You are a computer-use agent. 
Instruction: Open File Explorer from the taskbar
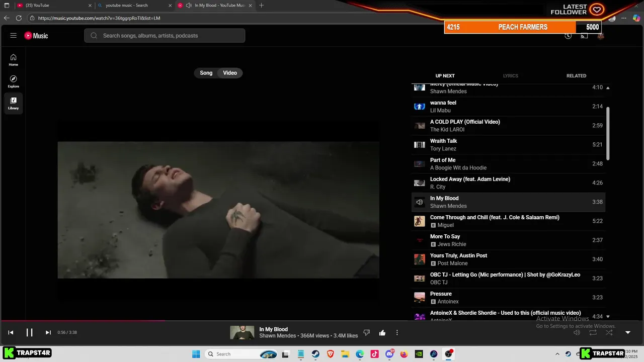click(345, 354)
